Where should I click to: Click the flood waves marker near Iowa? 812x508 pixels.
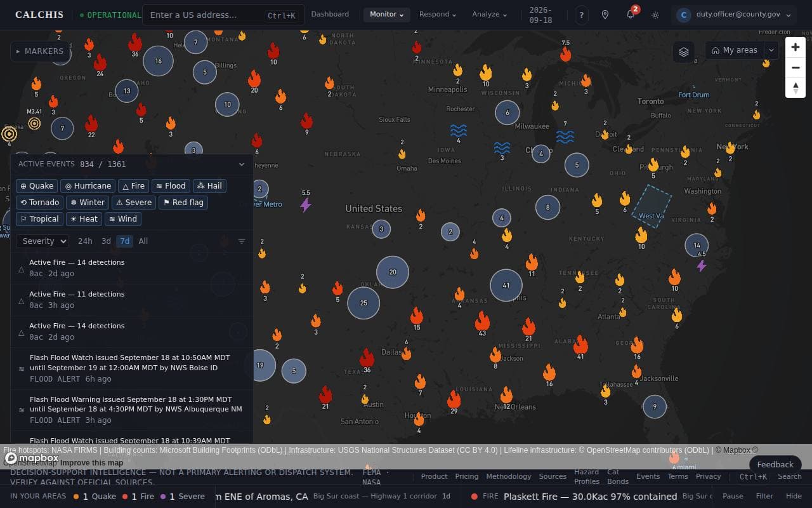(459, 131)
